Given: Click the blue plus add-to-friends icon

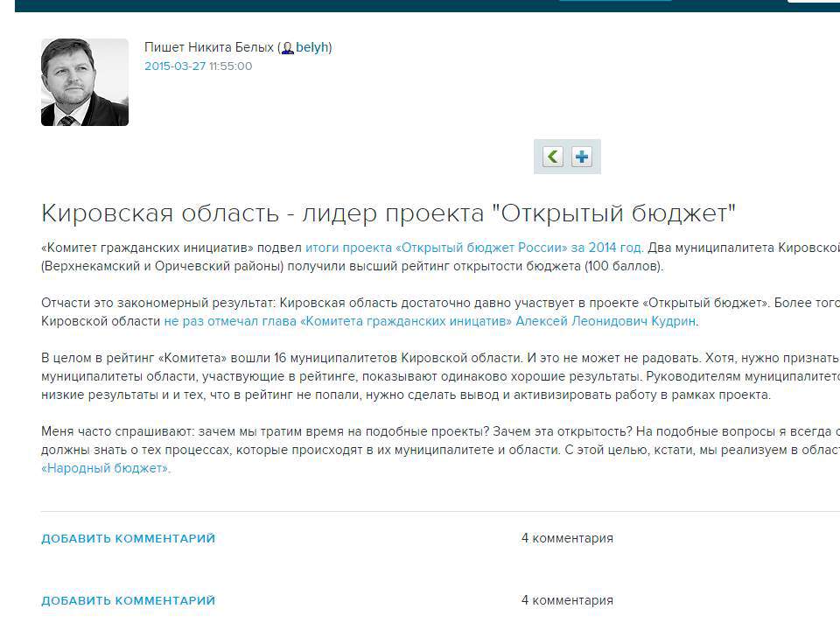Looking at the screenshot, I should [582, 157].
